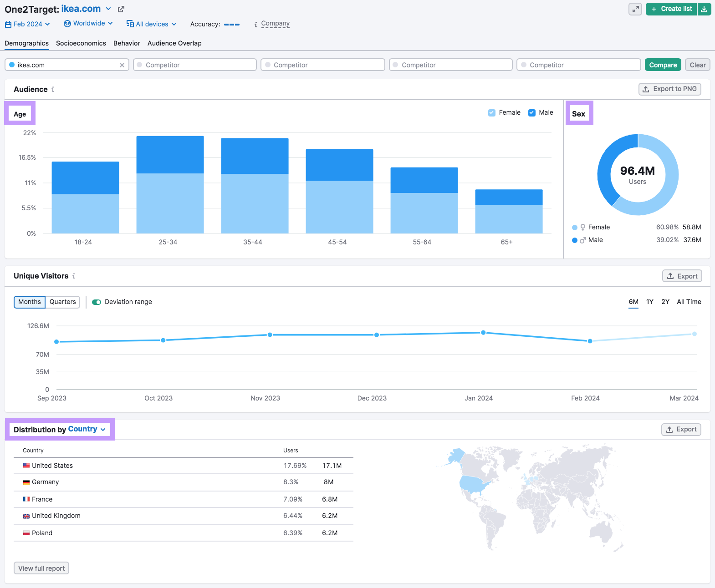The image size is (715, 588).
Task: Click the Compare button
Action: (x=663, y=65)
